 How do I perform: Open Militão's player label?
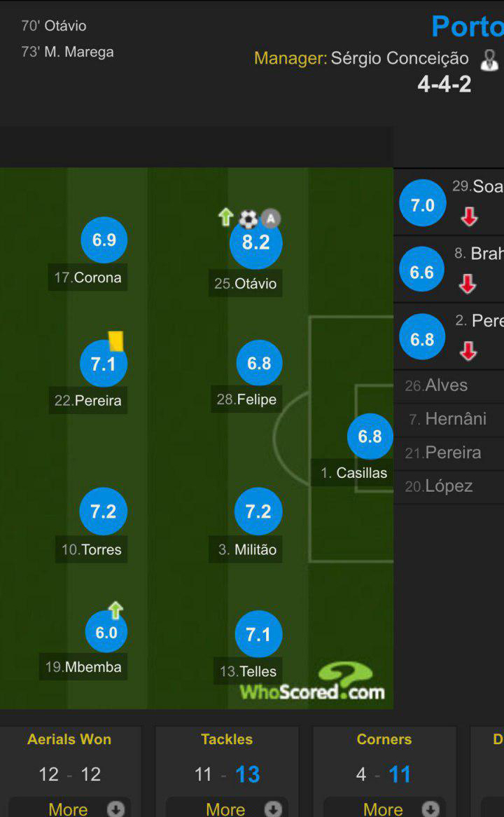point(247,550)
